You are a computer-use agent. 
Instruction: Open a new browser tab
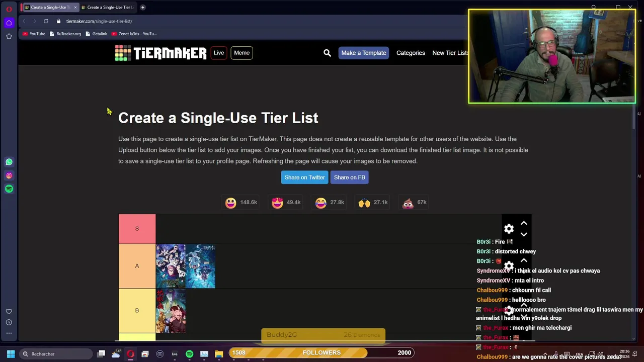(x=142, y=7)
